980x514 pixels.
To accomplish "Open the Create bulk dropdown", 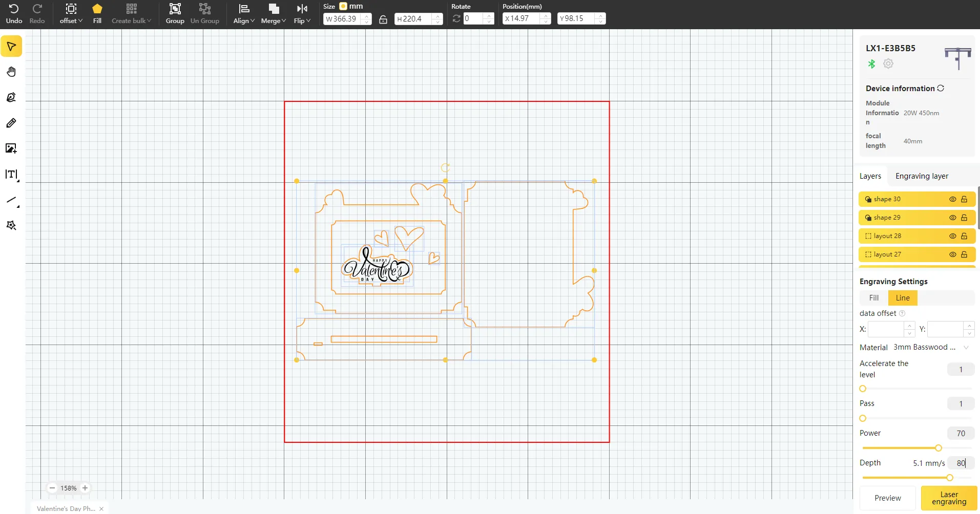I will click(x=132, y=13).
